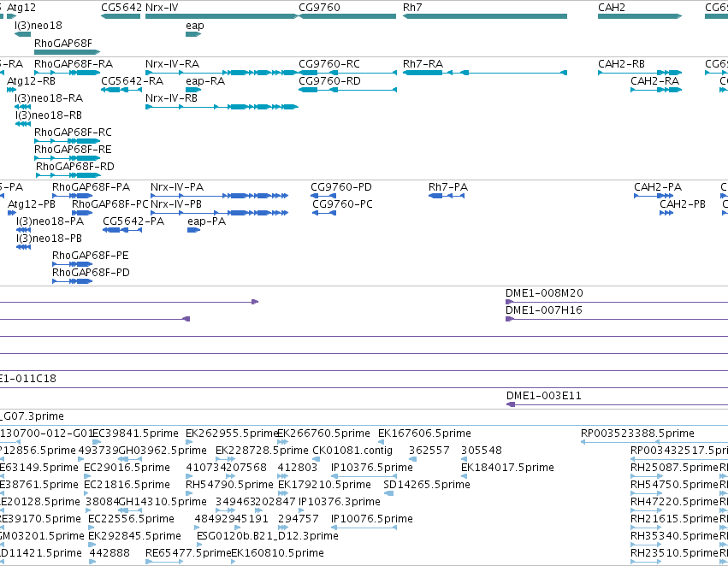Select protein Nrx-IV-PB

[x=176, y=204]
